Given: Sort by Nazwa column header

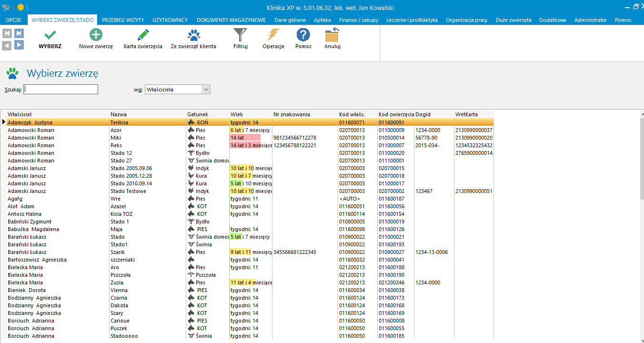Looking at the screenshot, I should point(148,114).
